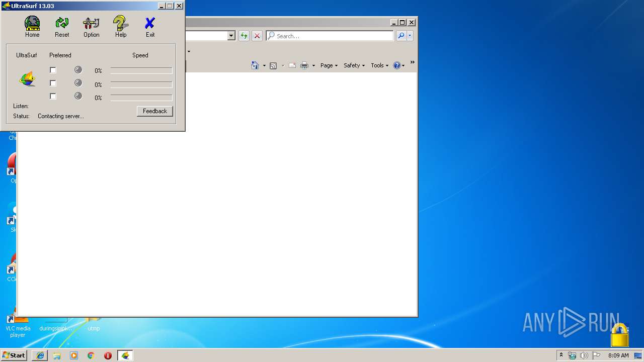Click the UltraSurf Reset icon
644x362 pixels.
pyautogui.click(x=62, y=27)
